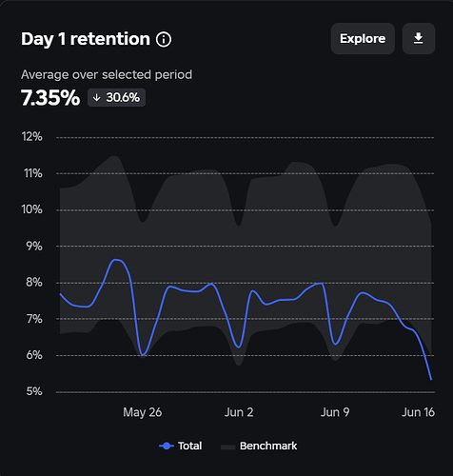Click the blue Total legend marker

(167, 446)
